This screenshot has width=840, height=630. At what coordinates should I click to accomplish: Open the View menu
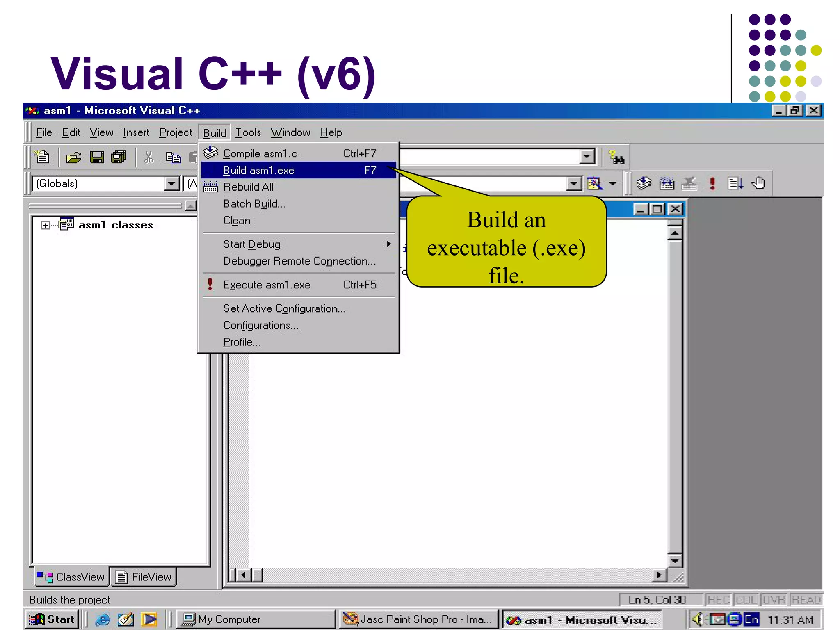coord(101,132)
